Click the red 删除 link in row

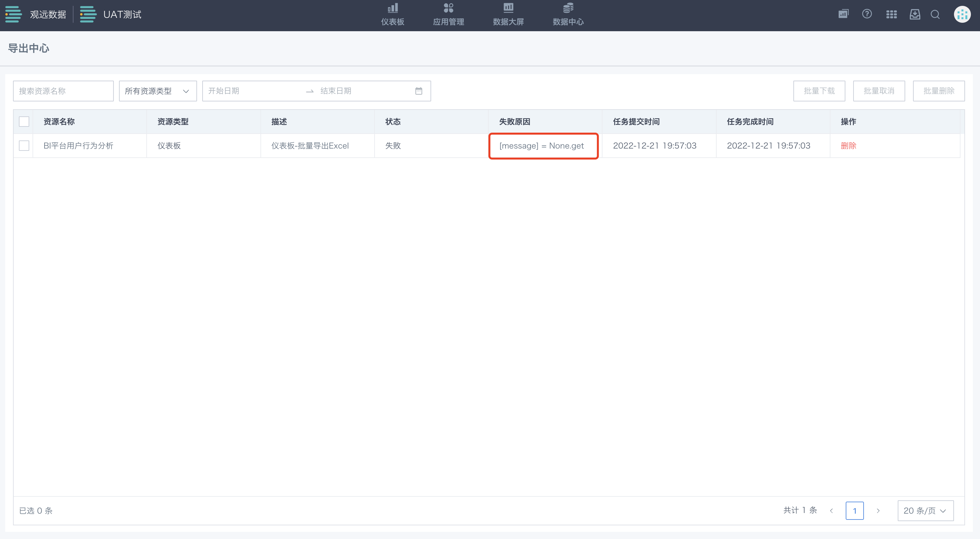click(x=848, y=146)
